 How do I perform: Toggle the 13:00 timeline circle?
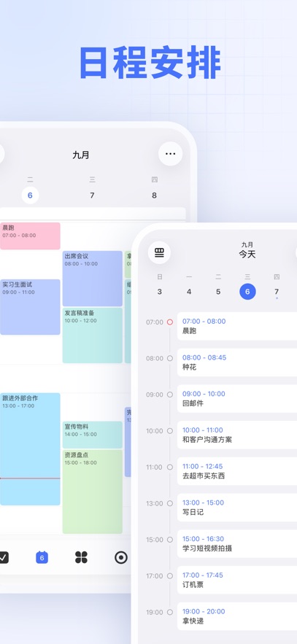pos(169,503)
